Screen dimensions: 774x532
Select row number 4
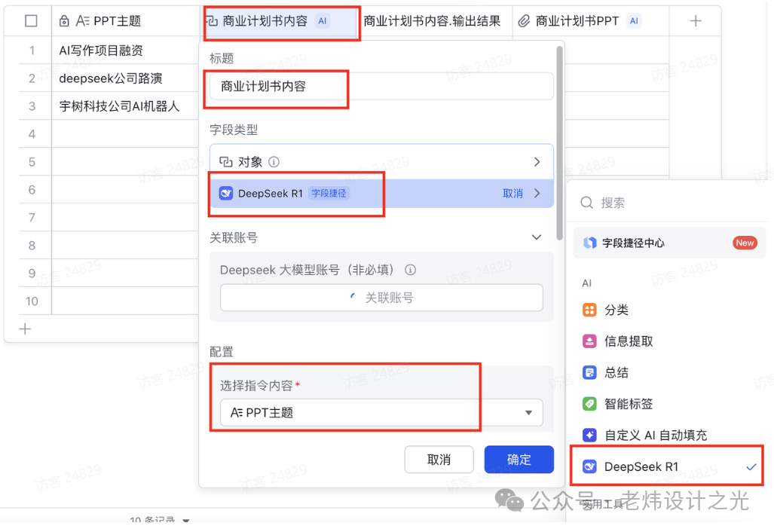point(32,133)
